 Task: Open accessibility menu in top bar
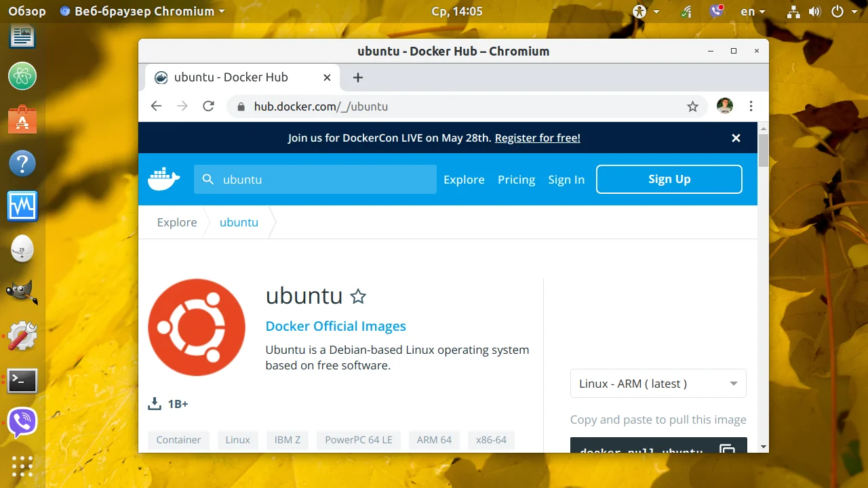646,12
